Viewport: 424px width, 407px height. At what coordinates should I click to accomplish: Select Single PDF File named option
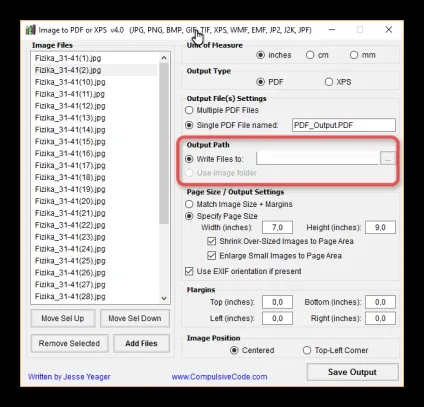(189, 125)
